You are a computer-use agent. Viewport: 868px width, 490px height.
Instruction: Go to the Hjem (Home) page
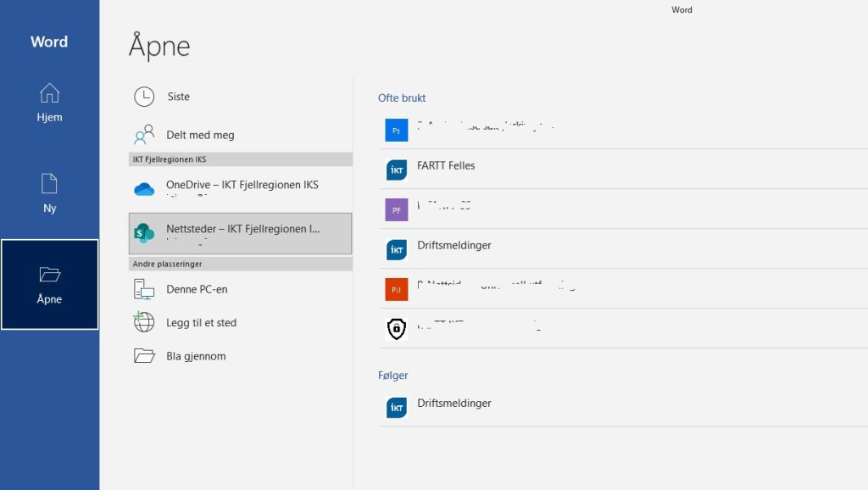(x=49, y=103)
